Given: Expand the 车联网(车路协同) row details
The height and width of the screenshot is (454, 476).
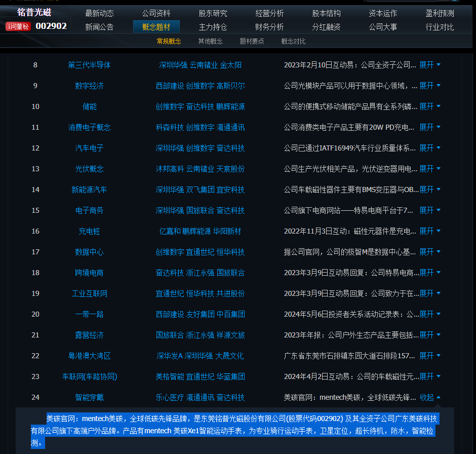Looking at the screenshot, I should tap(429, 376).
